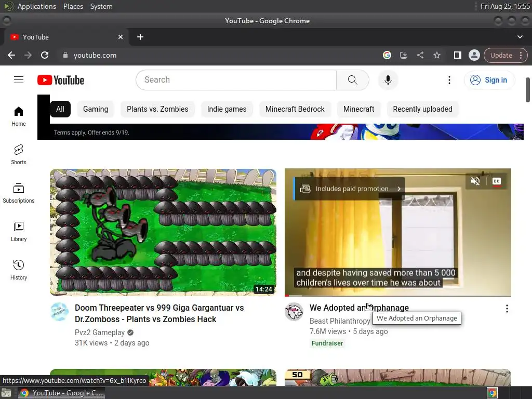Screen dimensions: 532x399
Task: Click the Sign in button
Action: (489, 80)
